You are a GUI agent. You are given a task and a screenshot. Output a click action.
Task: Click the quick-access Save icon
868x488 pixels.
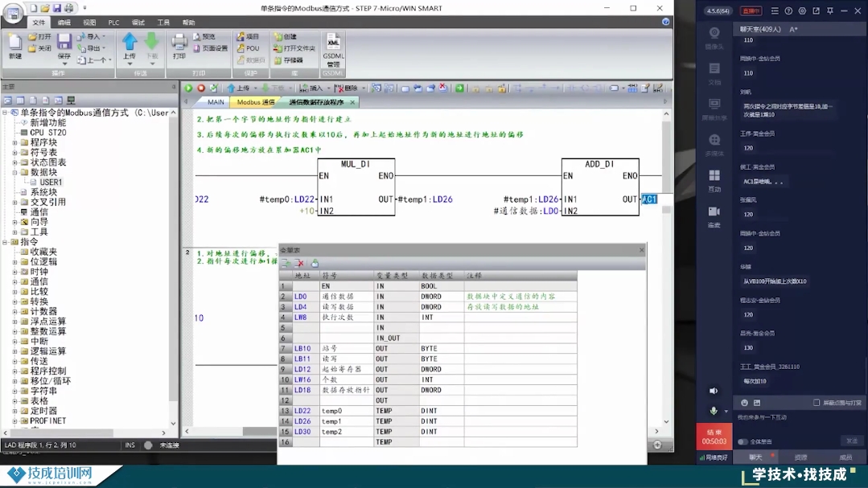[x=56, y=8]
